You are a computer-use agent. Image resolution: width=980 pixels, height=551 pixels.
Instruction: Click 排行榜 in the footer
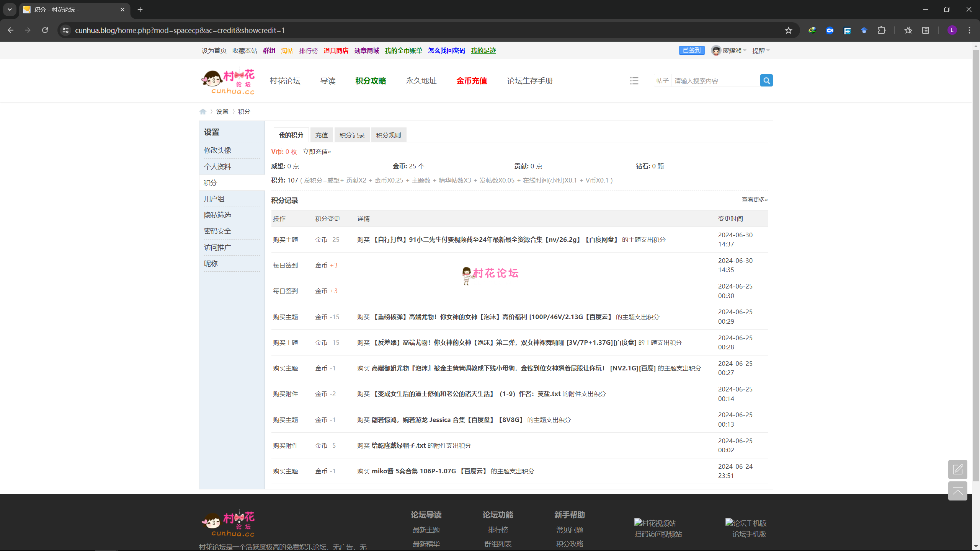pyautogui.click(x=498, y=530)
